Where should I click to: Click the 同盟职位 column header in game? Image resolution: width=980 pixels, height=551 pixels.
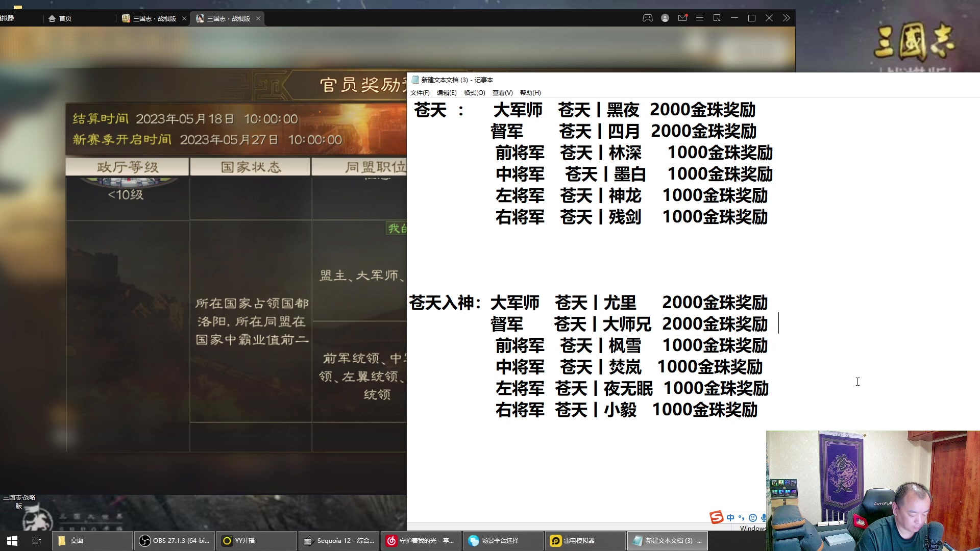tap(359, 167)
